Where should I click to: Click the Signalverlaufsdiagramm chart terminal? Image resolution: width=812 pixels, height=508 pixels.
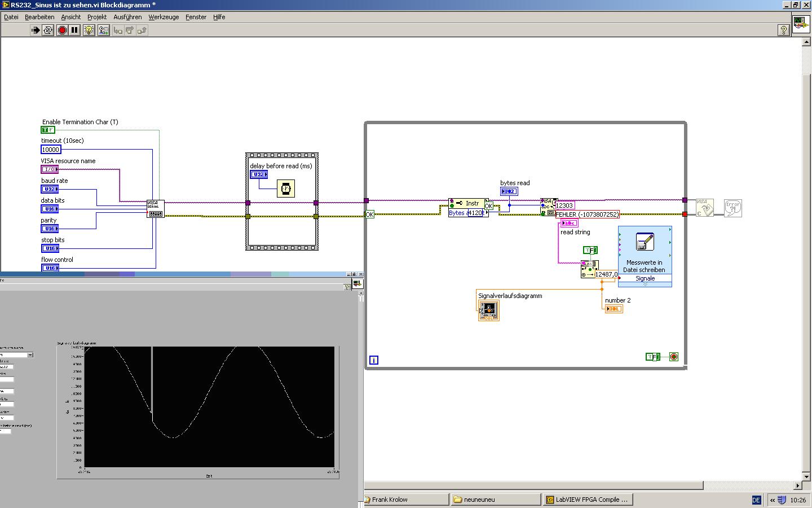pos(488,310)
